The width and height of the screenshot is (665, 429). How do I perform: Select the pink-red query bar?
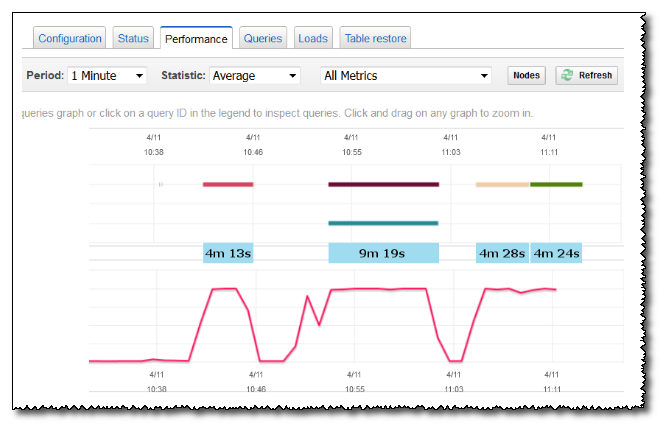point(228,184)
